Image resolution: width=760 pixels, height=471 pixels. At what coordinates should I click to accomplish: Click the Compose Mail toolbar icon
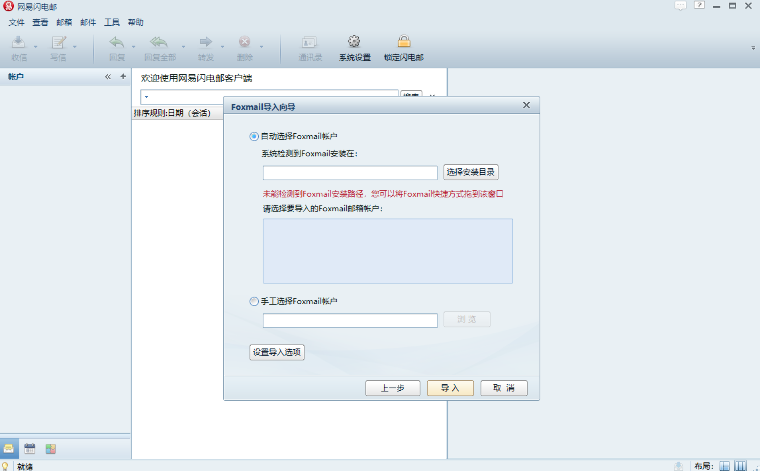pyautogui.click(x=59, y=42)
